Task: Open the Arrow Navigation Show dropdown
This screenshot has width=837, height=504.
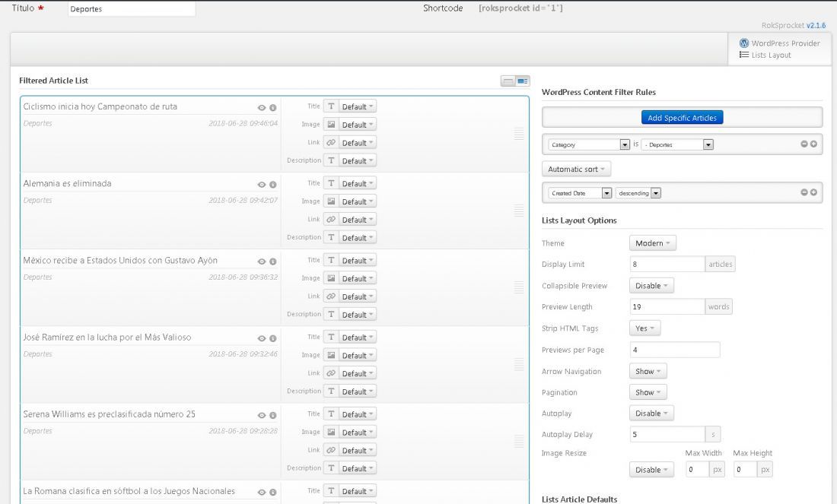Action: 648,371
